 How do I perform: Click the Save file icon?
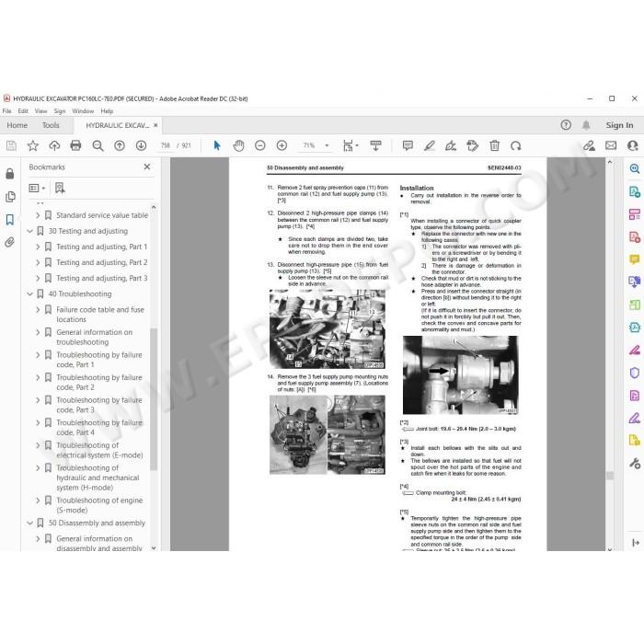pos(11,145)
